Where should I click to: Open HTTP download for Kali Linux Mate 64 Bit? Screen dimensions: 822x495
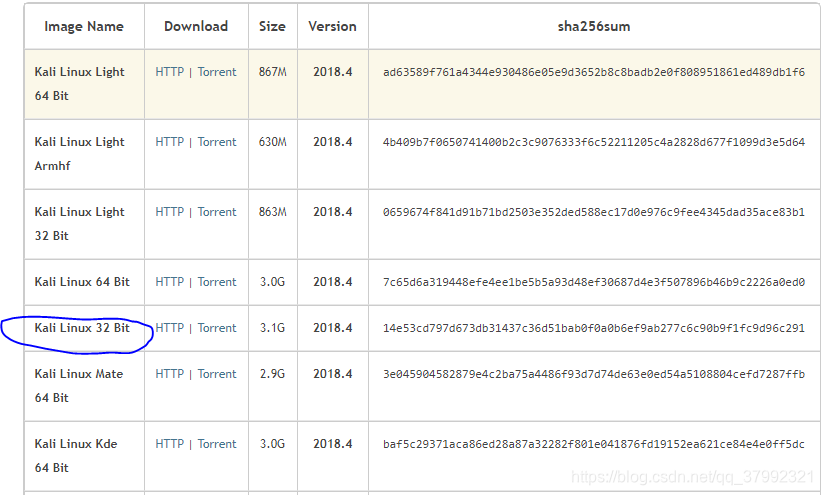(x=169, y=374)
